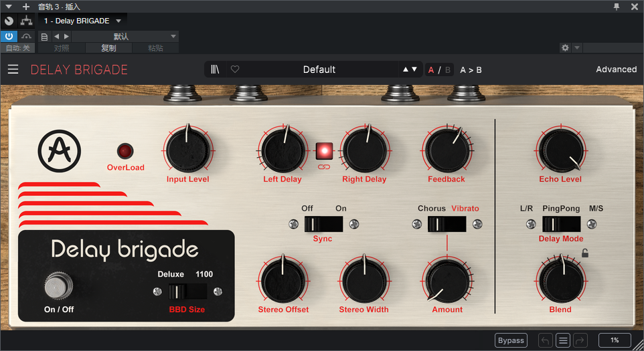This screenshot has height=351, width=644.
Task: Open the host settings gear icon
Action: pyautogui.click(x=565, y=48)
